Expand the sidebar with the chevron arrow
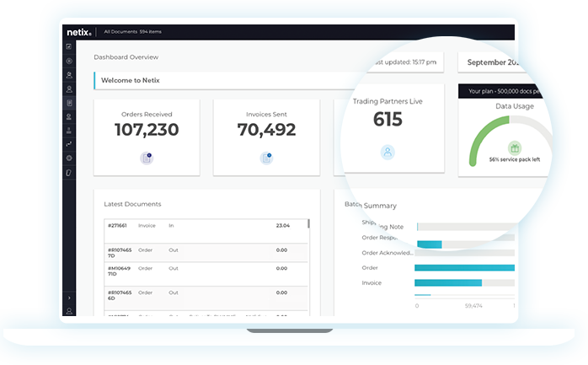Screen dimensions: 588x365 69,298
